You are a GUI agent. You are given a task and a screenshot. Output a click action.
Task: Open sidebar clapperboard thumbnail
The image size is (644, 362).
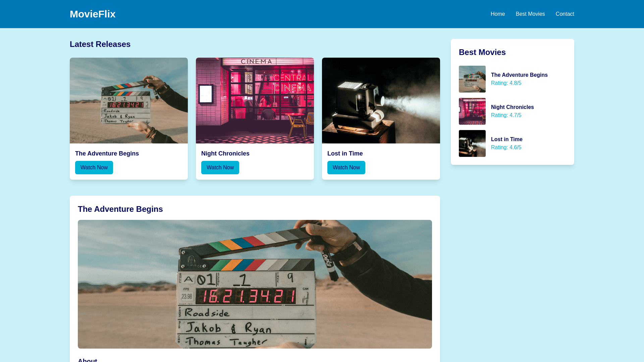tap(472, 79)
